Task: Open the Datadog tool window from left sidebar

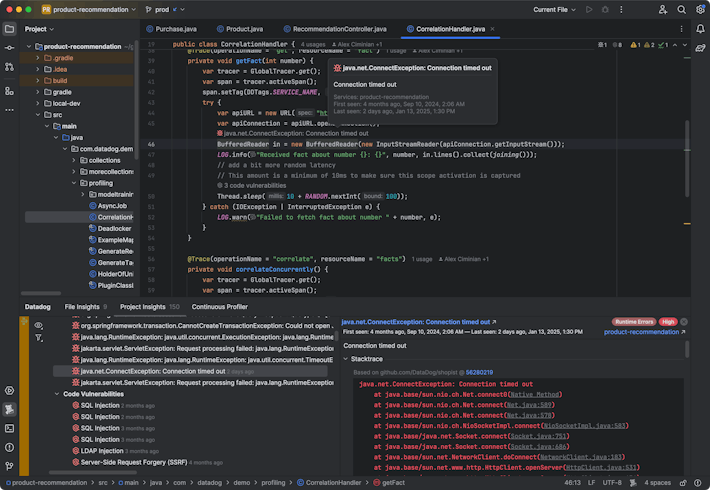Action: tap(9, 409)
